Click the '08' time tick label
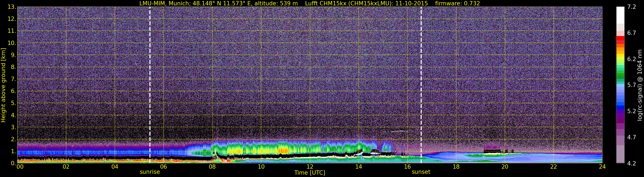Viewport: 644px width, 177px height. pos(212,167)
